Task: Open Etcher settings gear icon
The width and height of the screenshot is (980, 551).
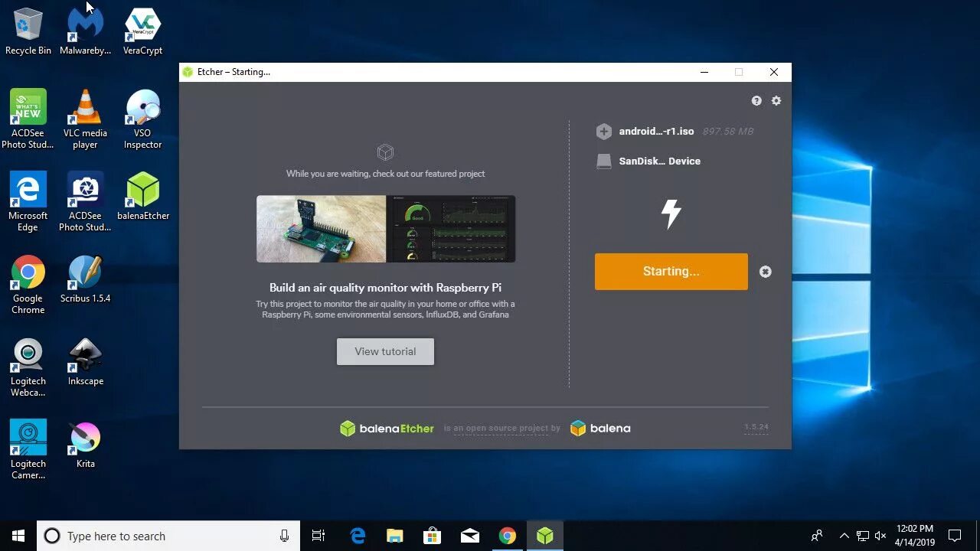Action: (776, 101)
